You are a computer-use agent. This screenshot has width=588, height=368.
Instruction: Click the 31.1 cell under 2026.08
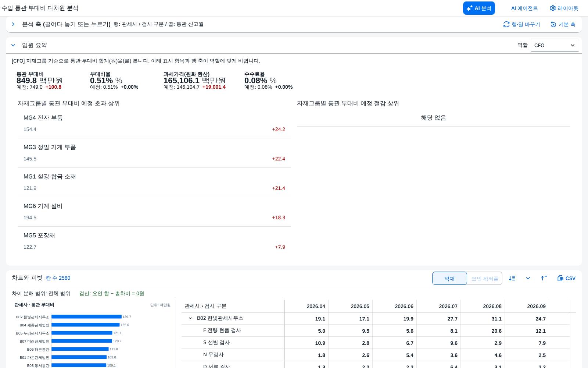pyautogui.click(x=483, y=319)
